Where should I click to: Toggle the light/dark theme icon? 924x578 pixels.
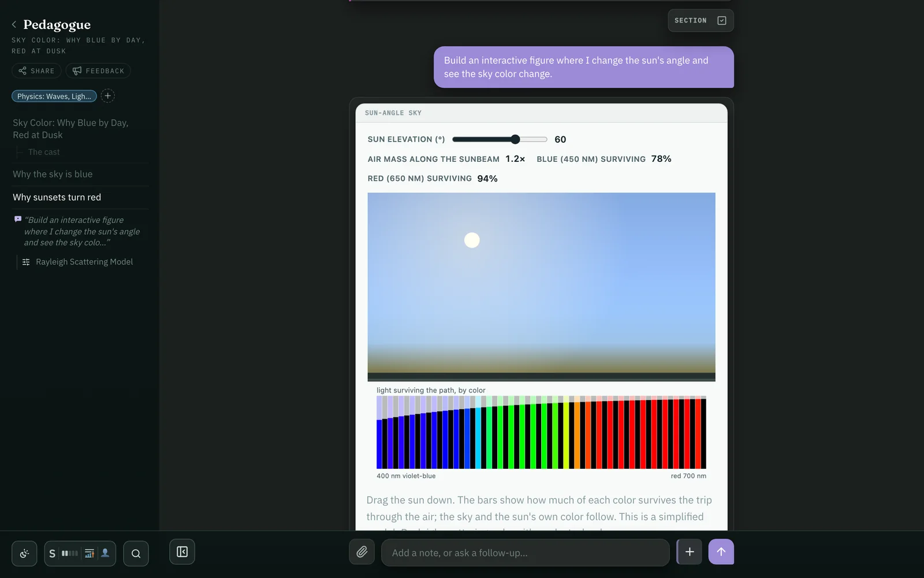24,553
